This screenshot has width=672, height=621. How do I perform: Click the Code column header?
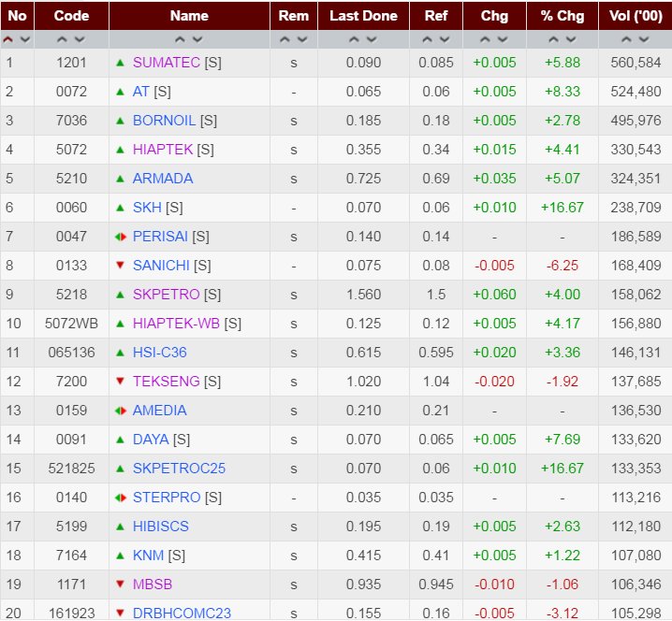(71, 16)
